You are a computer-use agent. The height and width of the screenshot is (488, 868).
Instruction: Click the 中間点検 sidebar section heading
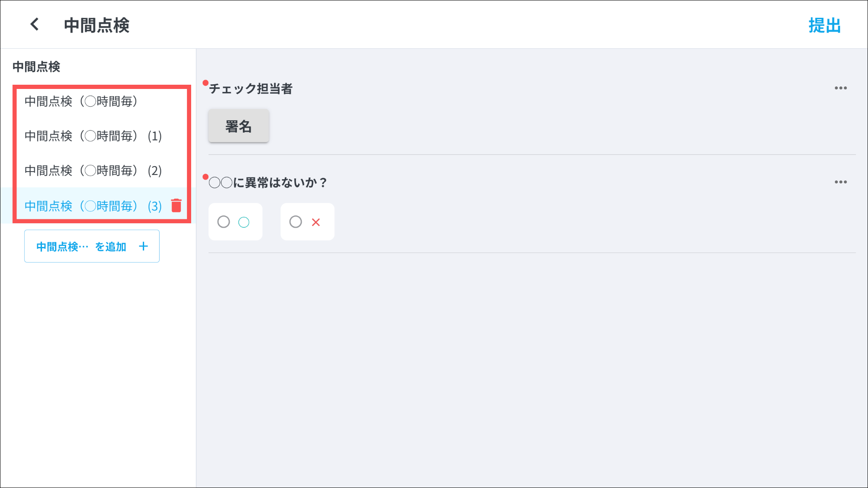(x=36, y=67)
